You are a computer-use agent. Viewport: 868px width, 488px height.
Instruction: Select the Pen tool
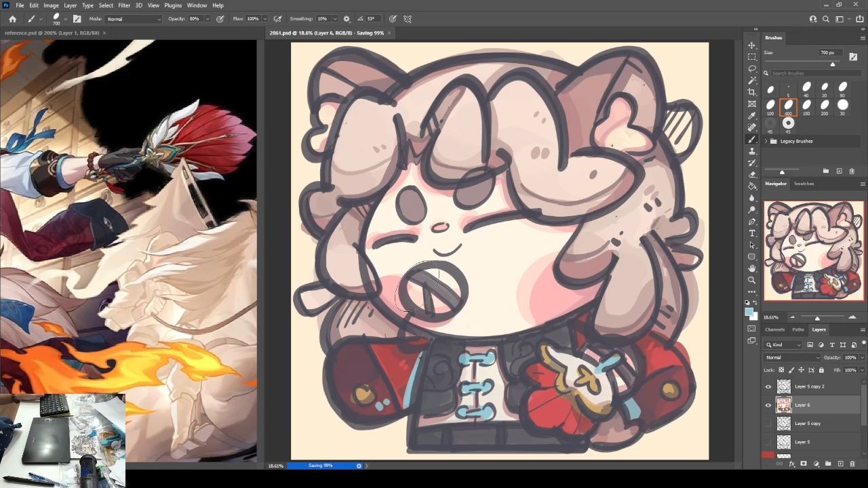pos(752,222)
